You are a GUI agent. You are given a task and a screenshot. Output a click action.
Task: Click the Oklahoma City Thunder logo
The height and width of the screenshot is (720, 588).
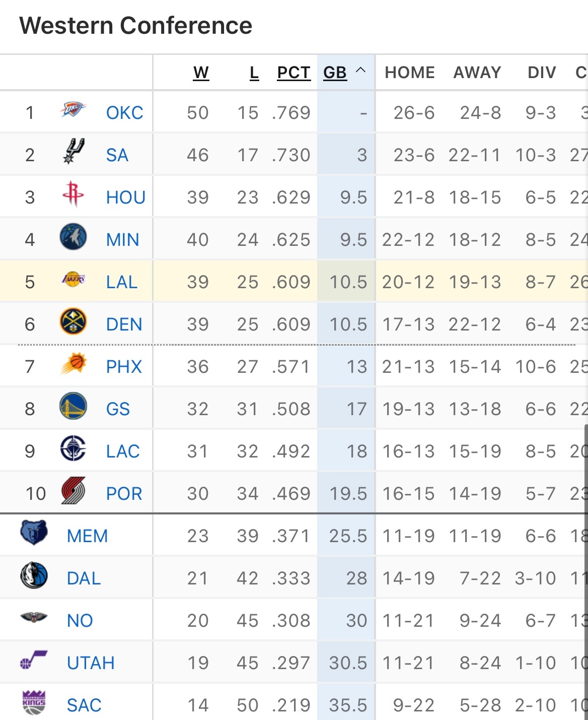73,110
